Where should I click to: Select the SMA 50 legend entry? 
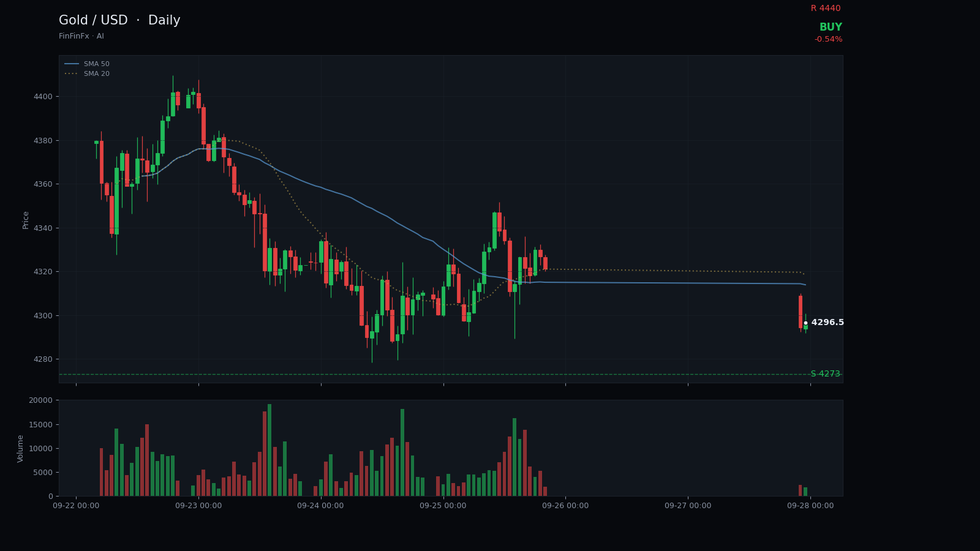[87, 64]
